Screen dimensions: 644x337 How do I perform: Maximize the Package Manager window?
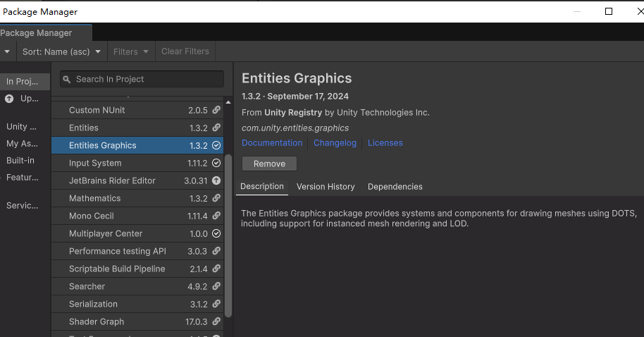click(609, 11)
